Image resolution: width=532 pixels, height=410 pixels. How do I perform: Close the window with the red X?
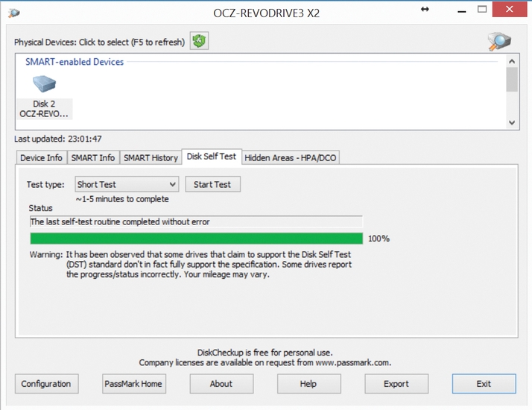click(509, 9)
